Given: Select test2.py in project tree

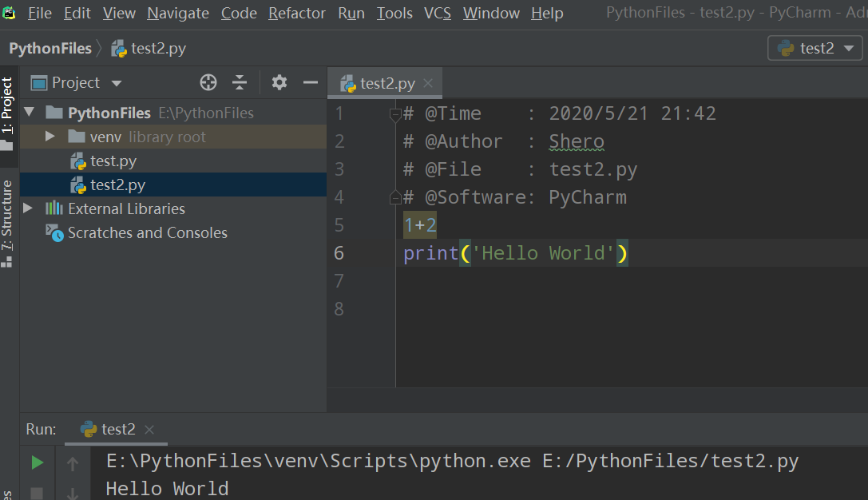Looking at the screenshot, I should [x=173, y=185].
